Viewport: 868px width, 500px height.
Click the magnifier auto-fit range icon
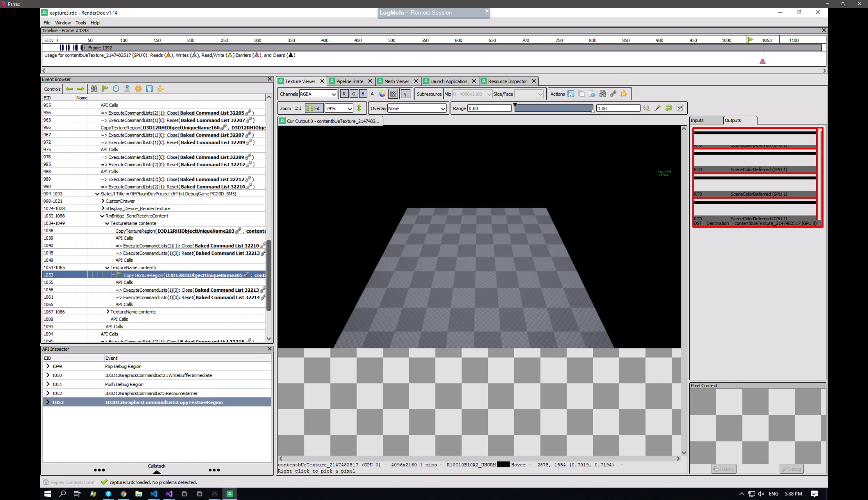(646, 108)
